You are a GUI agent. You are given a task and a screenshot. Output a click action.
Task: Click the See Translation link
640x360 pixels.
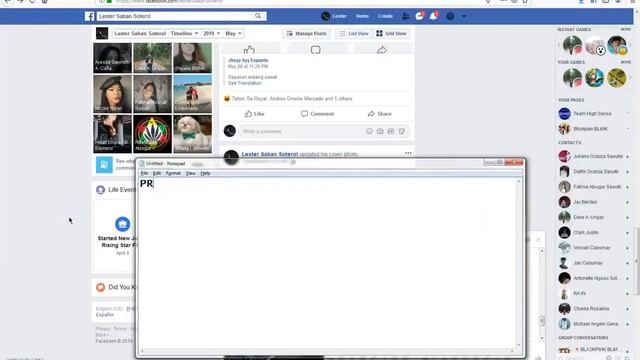(244, 83)
